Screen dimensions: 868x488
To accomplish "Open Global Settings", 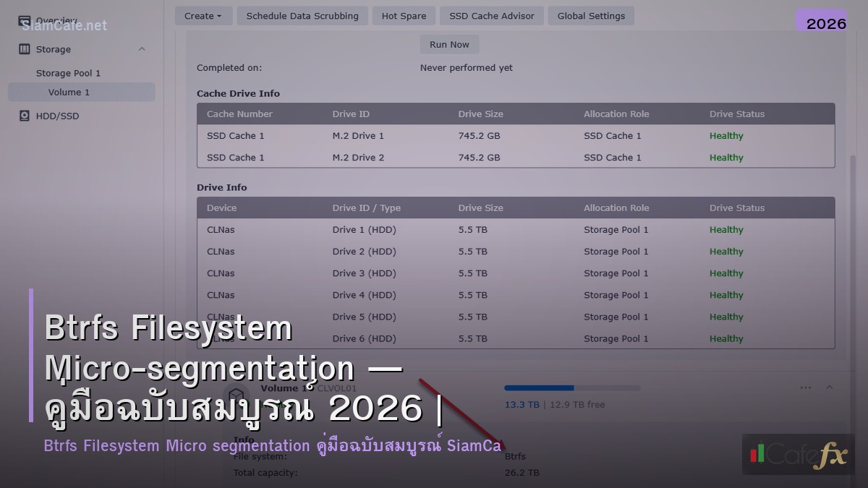I will [x=591, y=15].
